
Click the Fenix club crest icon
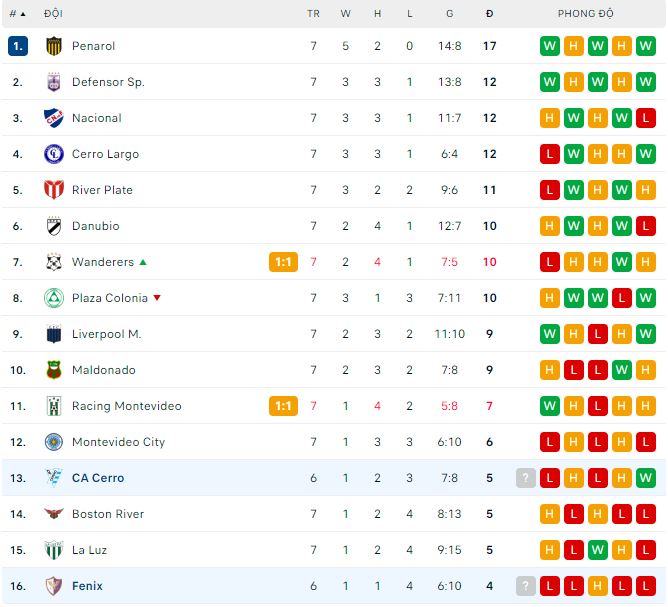click(54, 586)
